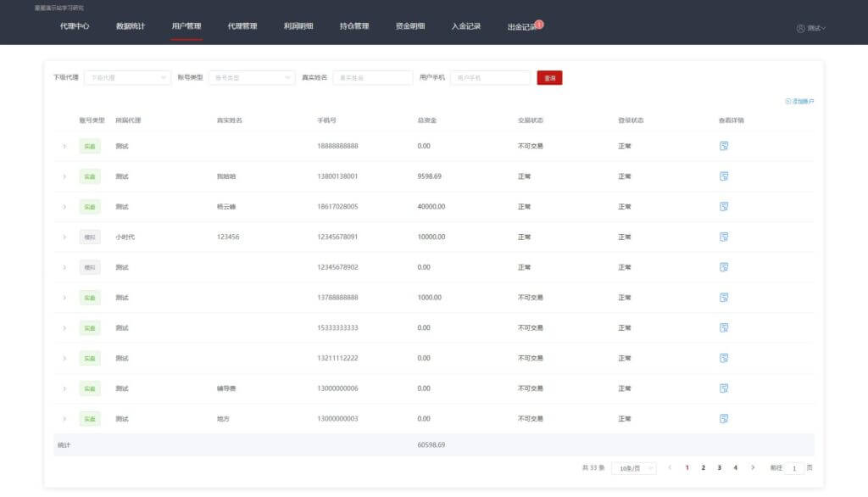This screenshot has height=497, width=868.
Task: Expand the row for phone 13800138001
Action: 64,176
